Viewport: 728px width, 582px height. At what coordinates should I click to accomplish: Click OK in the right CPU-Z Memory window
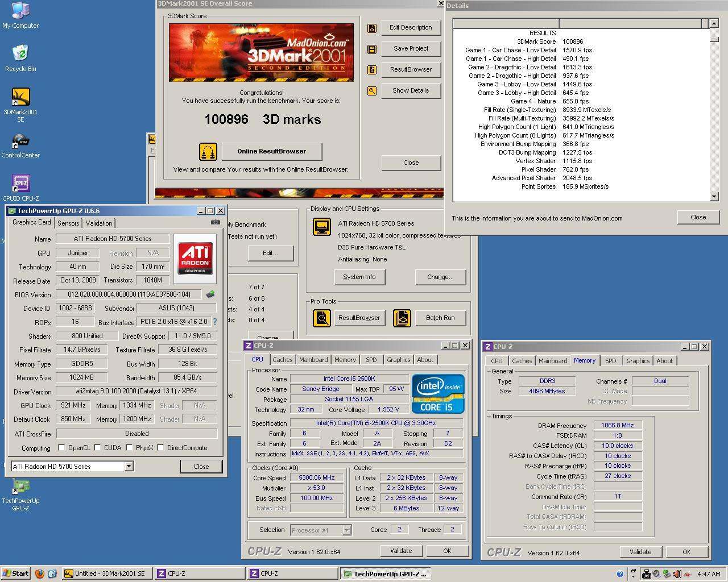pyautogui.click(x=686, y=552)
